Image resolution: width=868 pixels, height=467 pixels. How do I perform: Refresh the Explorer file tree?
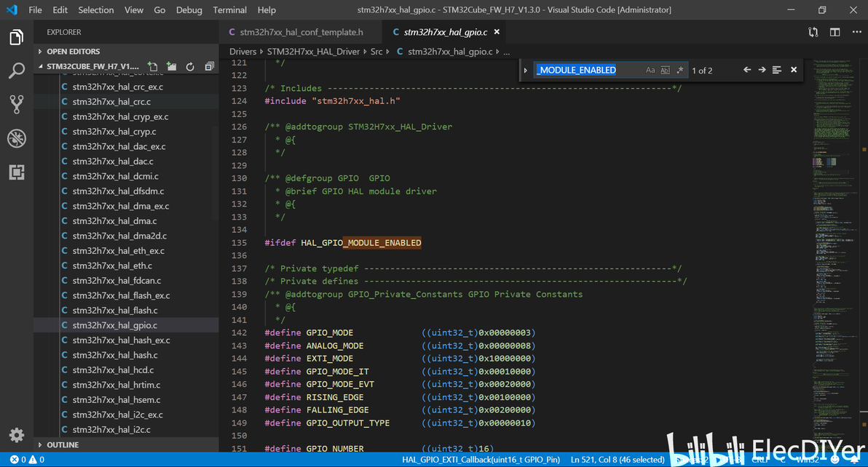point(190,67)
